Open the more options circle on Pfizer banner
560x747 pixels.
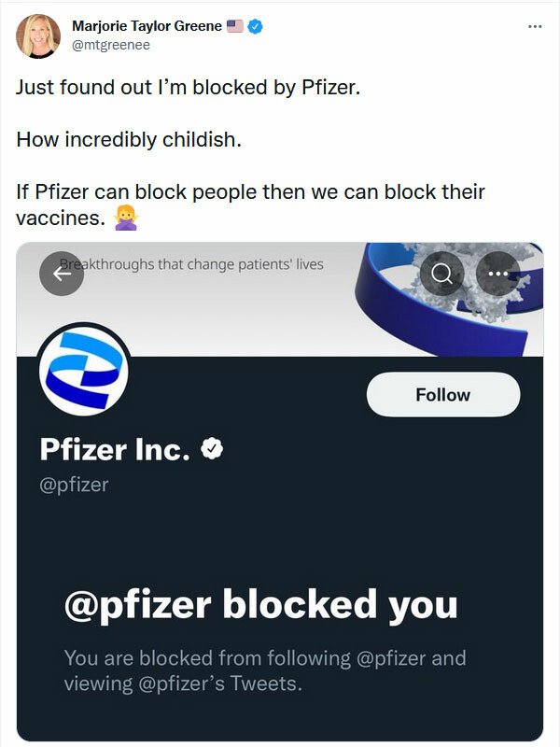(497, 274)
